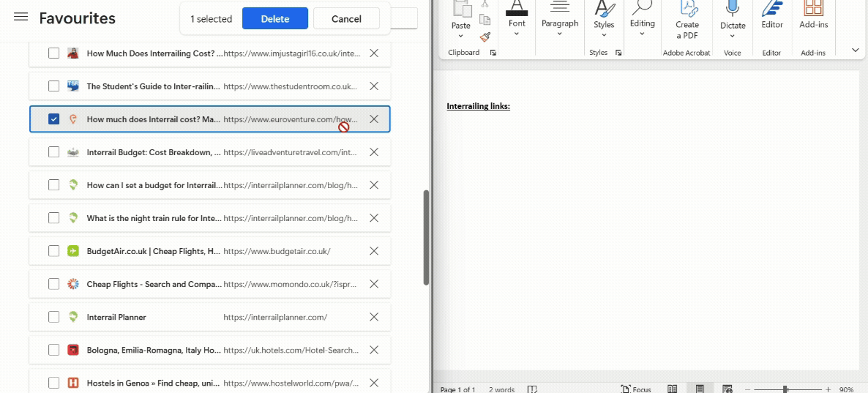Open the Editor pen icon

[x=771, y=8]
